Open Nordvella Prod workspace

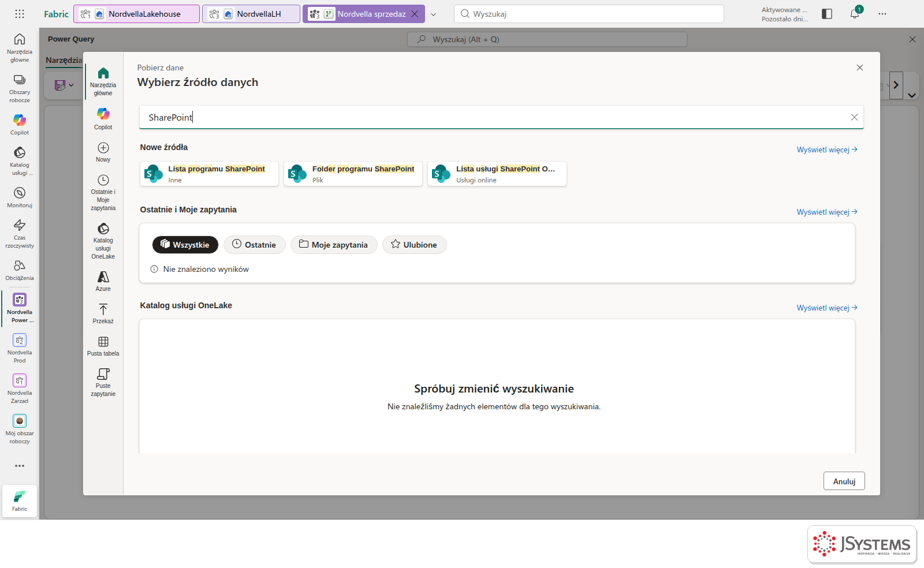click(x=20, y=348)
